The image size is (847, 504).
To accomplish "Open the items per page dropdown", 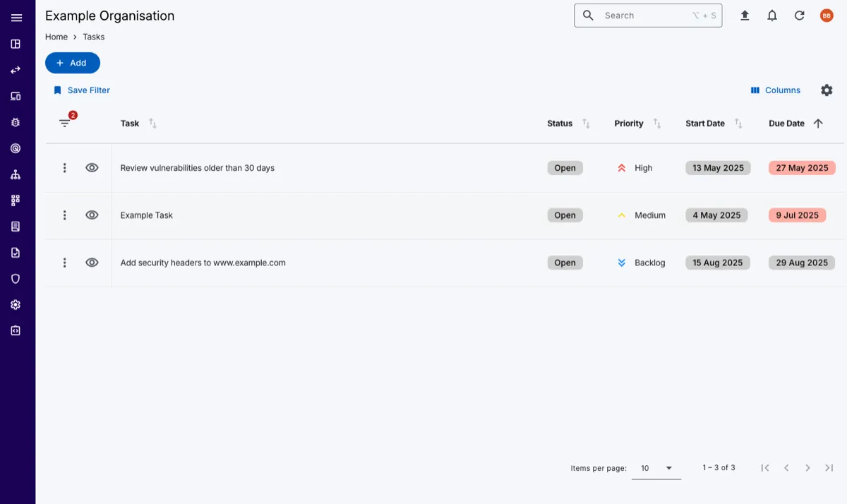I will click(656, 468).
